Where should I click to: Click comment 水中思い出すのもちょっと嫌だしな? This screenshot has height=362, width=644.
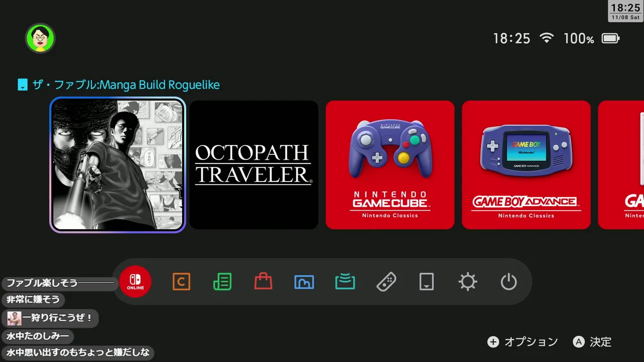tap(78, 352)
